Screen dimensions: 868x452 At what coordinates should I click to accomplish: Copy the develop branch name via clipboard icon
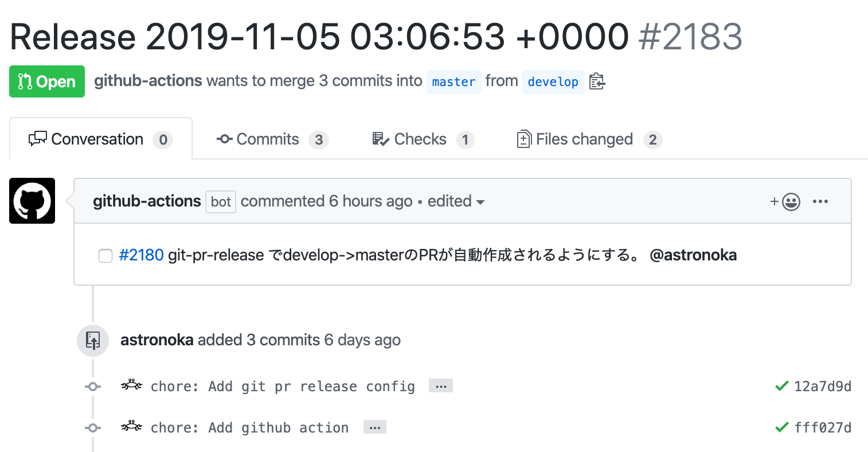597,81
